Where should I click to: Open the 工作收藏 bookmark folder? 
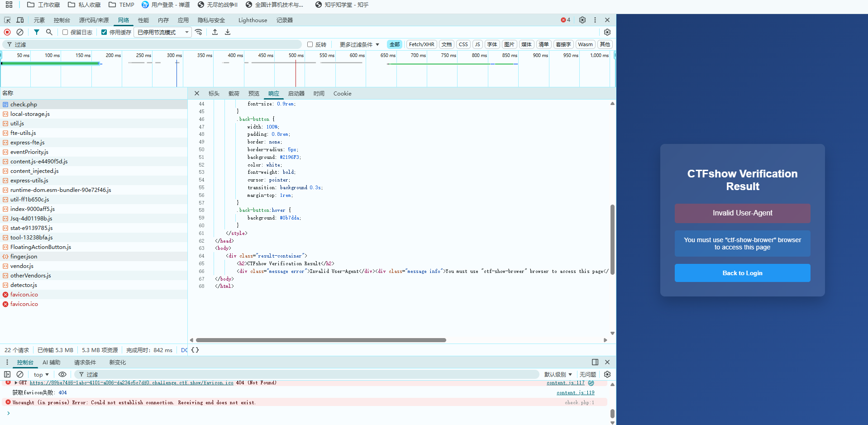pyautogui.click(x=43, y=5)
